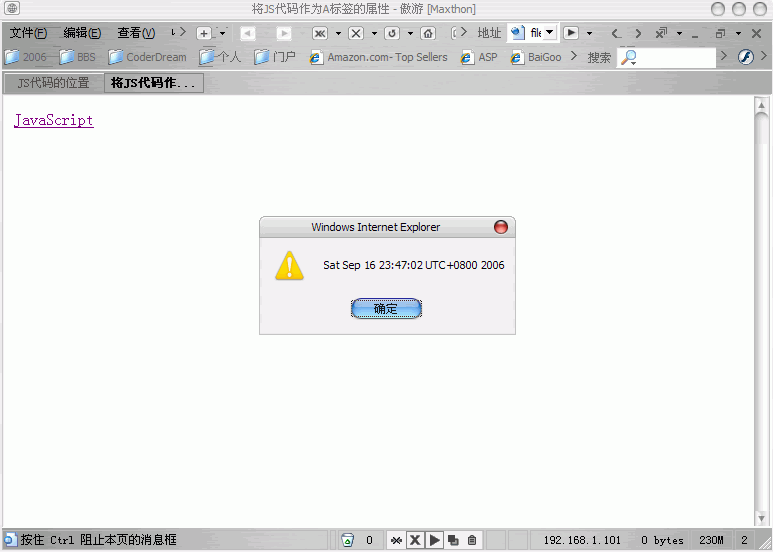Toggle the bold X filter icon
The width and height of the screenshot is (773, 552).
(415, 540)
